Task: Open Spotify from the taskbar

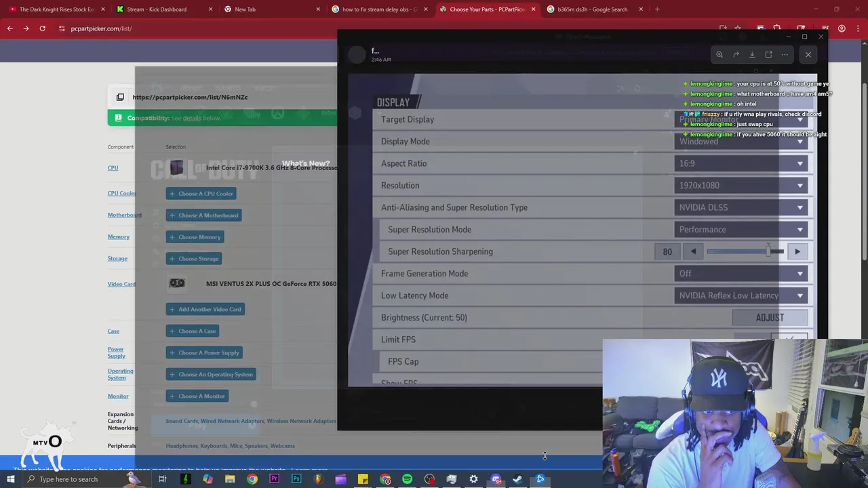Action: tap(407, 479)
